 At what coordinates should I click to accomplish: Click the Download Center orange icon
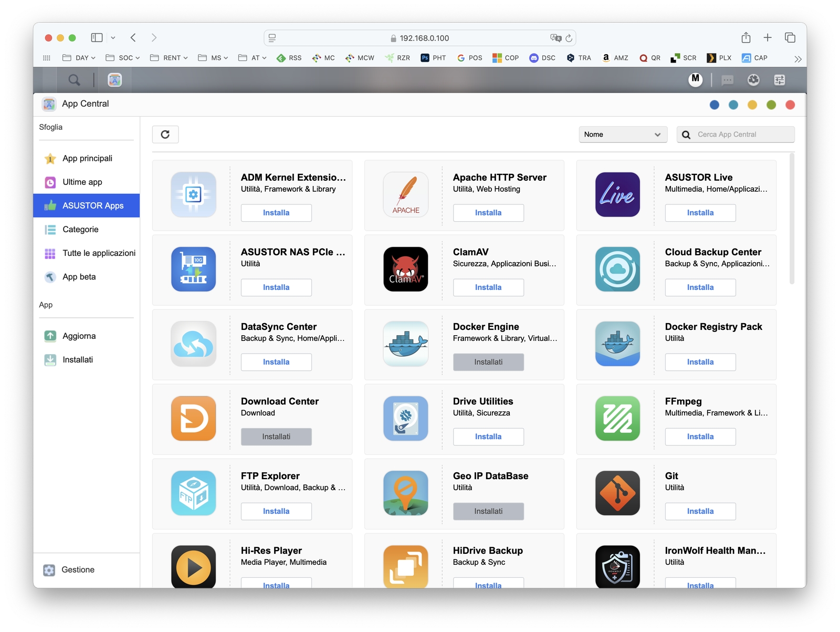coord(194,419)
